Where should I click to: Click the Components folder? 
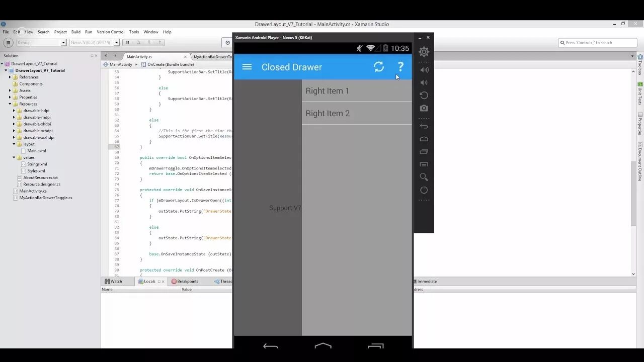[x=31, y=84]
